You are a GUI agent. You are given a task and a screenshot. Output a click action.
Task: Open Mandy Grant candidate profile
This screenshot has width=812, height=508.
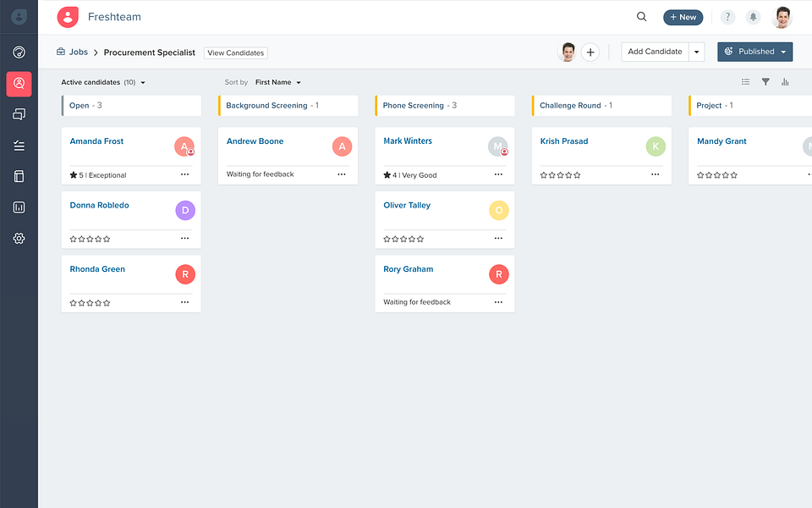721,141
